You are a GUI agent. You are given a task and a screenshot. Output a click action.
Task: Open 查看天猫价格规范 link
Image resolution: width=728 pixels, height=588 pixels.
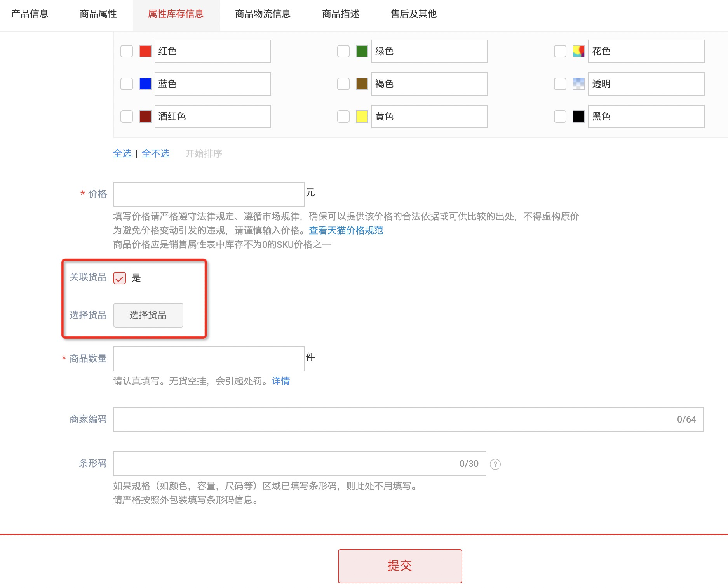tap(346, 230)
